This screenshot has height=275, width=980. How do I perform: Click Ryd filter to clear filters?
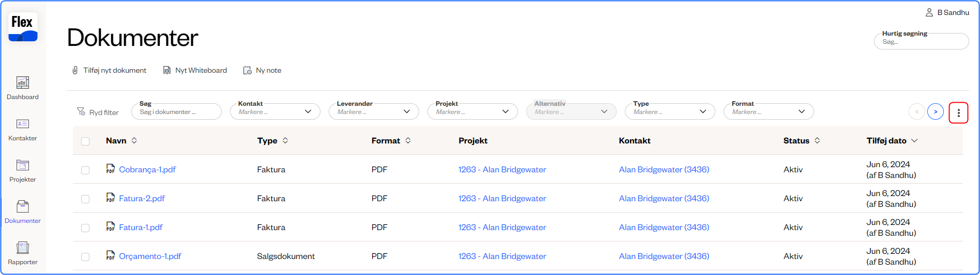coord(98,112)
